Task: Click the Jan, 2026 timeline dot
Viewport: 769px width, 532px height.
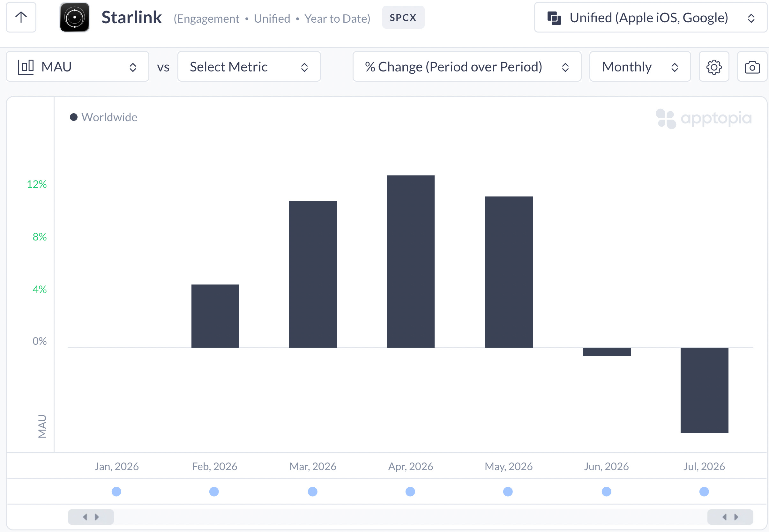Action: (x=116, y=492)
